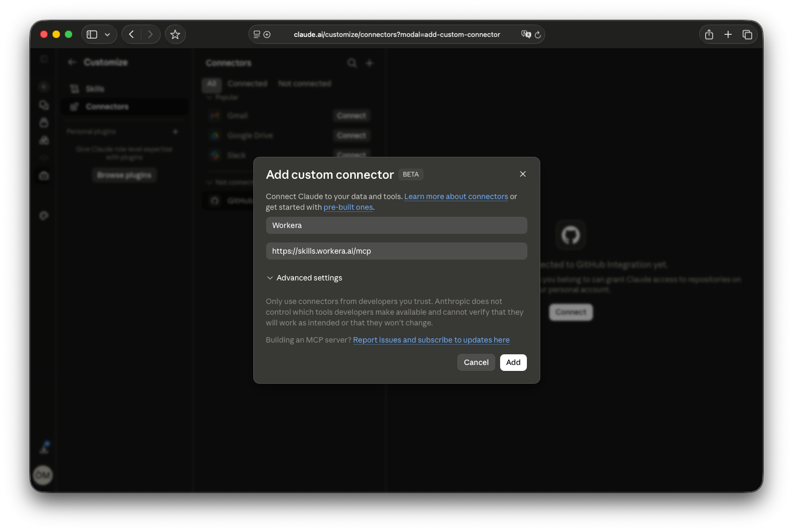793x532 pixels.
Task: Go back with Safari's back arrow
Action: click(x=131, y=34)
